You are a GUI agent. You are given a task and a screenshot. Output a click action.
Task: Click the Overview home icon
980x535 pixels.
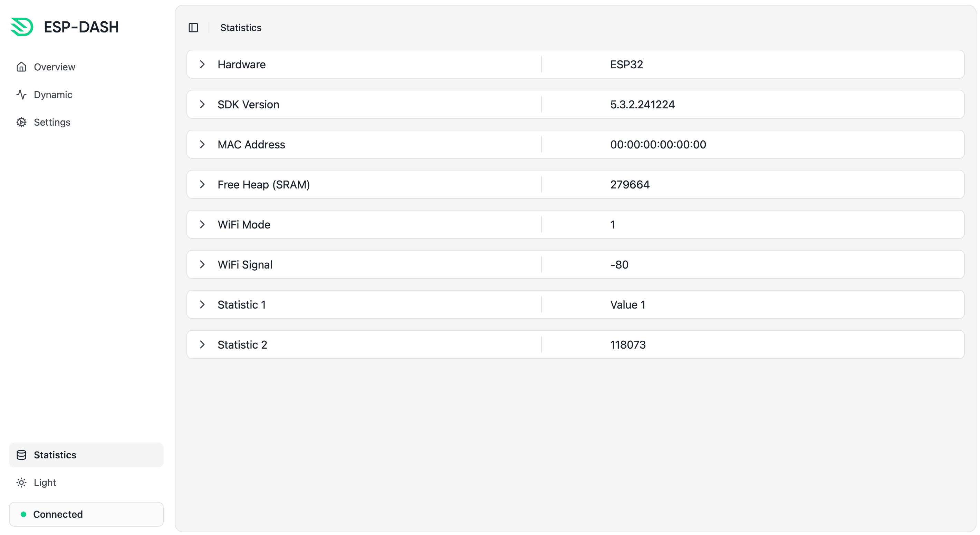[x=21, y=67]
